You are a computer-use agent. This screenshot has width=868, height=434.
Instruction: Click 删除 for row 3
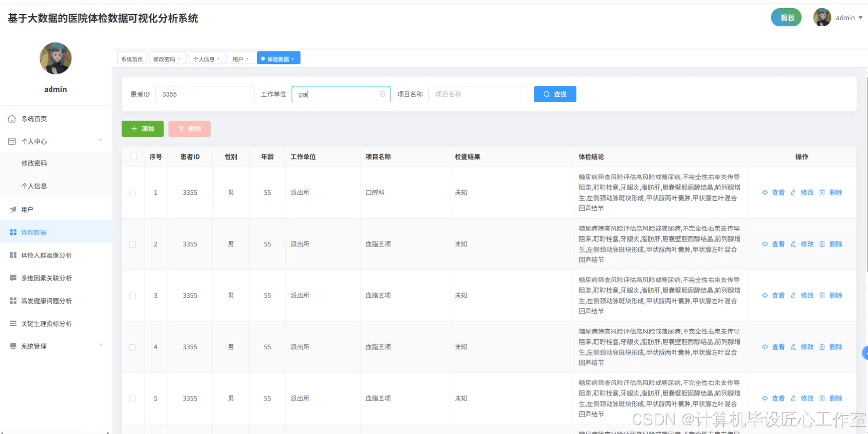[831, 296]
